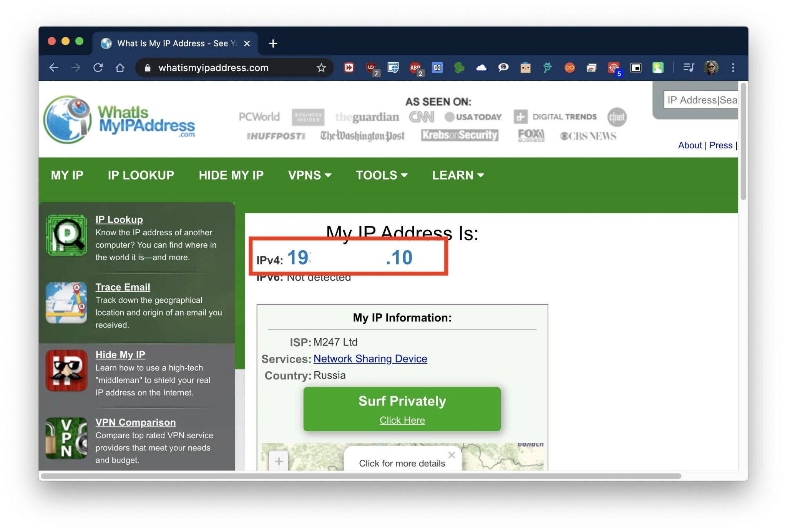
Task: Bookmark this page with the star icon
Action: click(x=321, y=68)
